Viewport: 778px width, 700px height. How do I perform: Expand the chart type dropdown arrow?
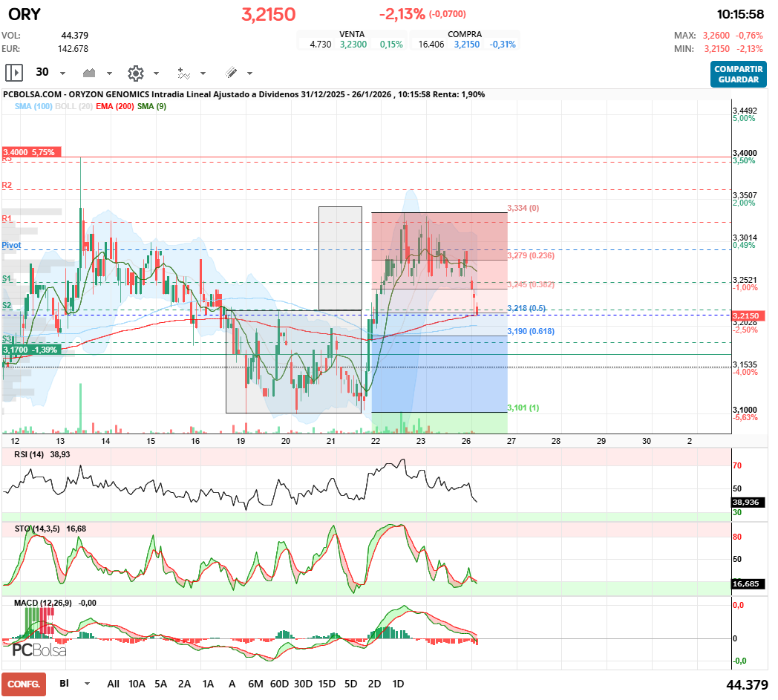110,73
